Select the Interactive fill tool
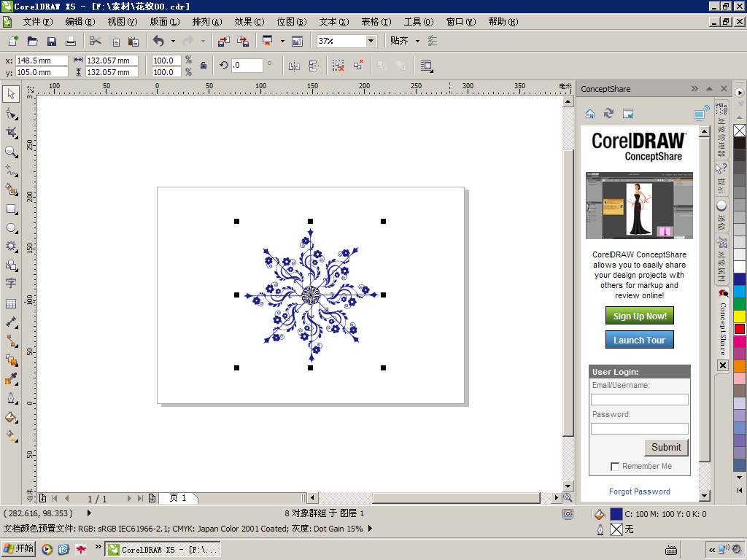This screenshot has height=560, width=747. [11, 436]
